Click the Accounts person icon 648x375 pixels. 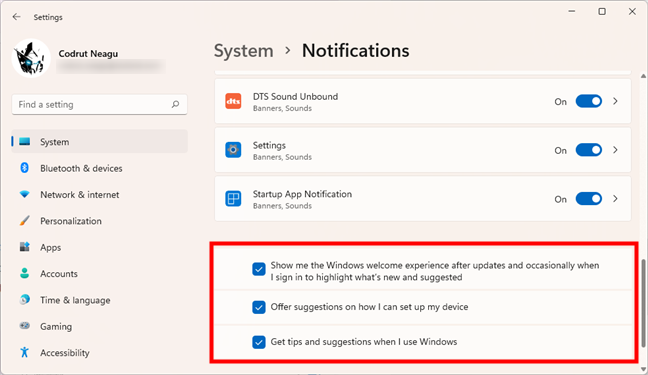click(25, 273)
